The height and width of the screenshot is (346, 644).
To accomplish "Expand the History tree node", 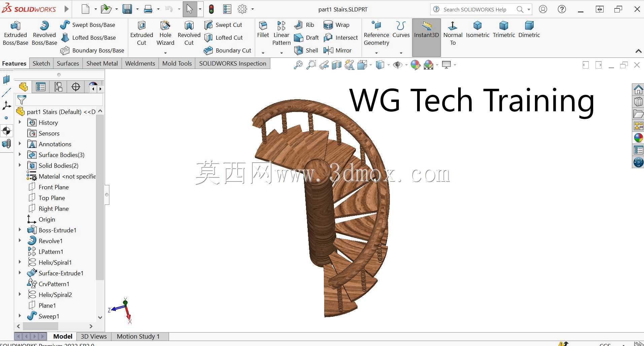I will (20, 122).
